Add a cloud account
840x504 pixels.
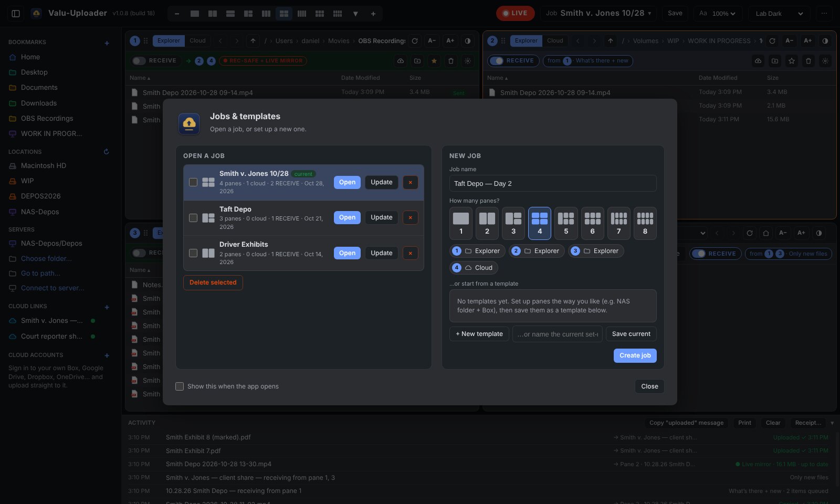(107, 355)
